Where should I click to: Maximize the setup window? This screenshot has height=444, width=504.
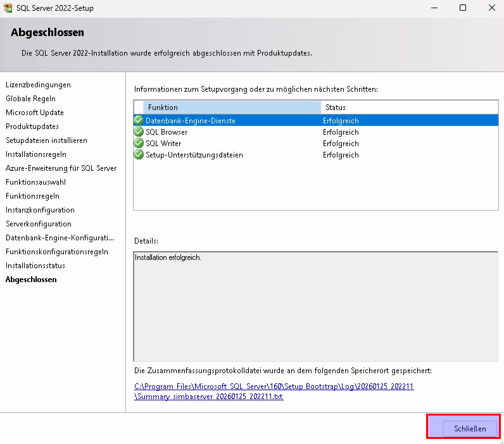(463, 8)
